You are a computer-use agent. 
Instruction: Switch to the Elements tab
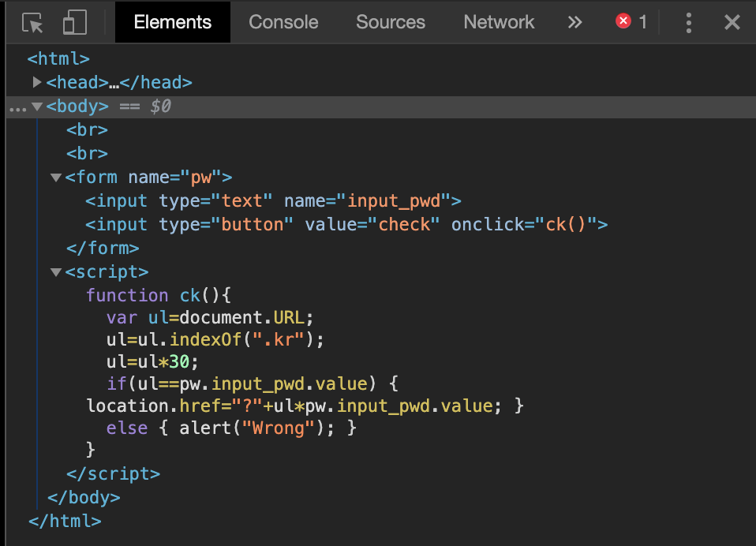173,22
